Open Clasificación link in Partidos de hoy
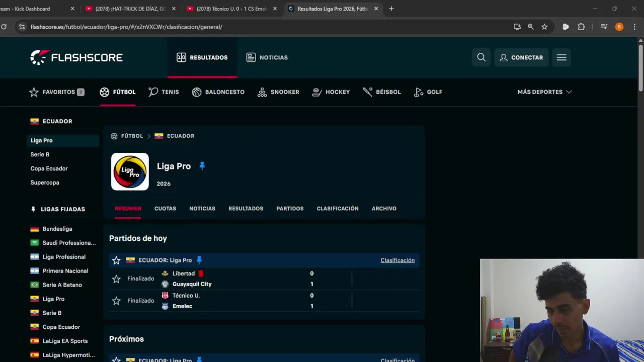 coord(397,260)
